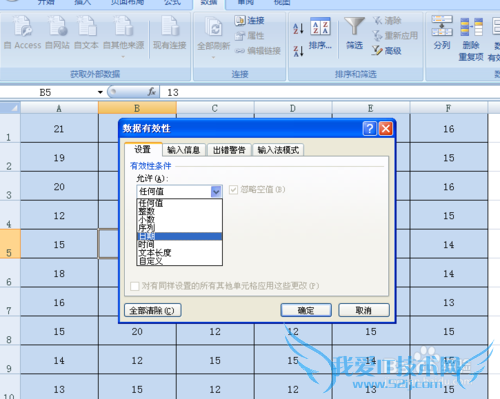Image resolution: width=500 pixels, height=399 pixels.
Task: Sort ascending A to Z icon
Action: (x=298, y=29)
